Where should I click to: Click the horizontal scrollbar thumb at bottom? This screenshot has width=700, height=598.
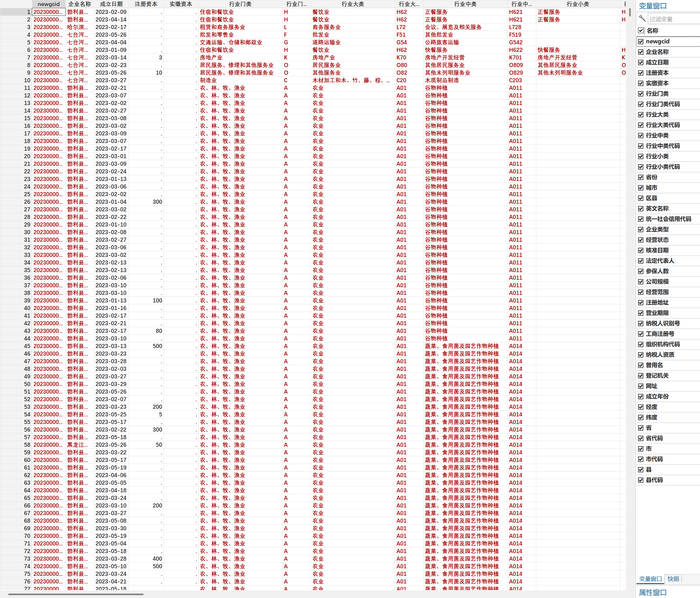[76, 594]
